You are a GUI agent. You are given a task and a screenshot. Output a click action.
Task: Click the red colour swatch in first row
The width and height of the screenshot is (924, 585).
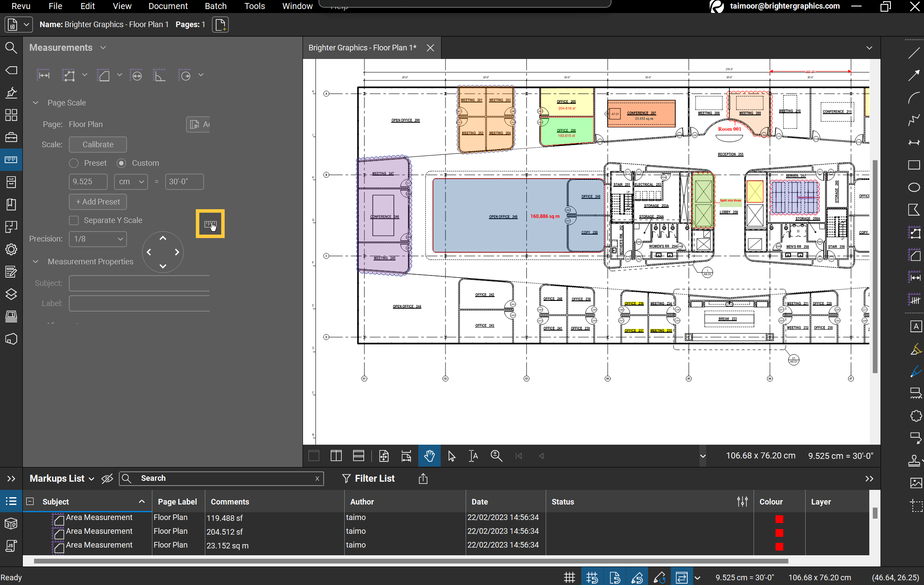tap(779, 519)
